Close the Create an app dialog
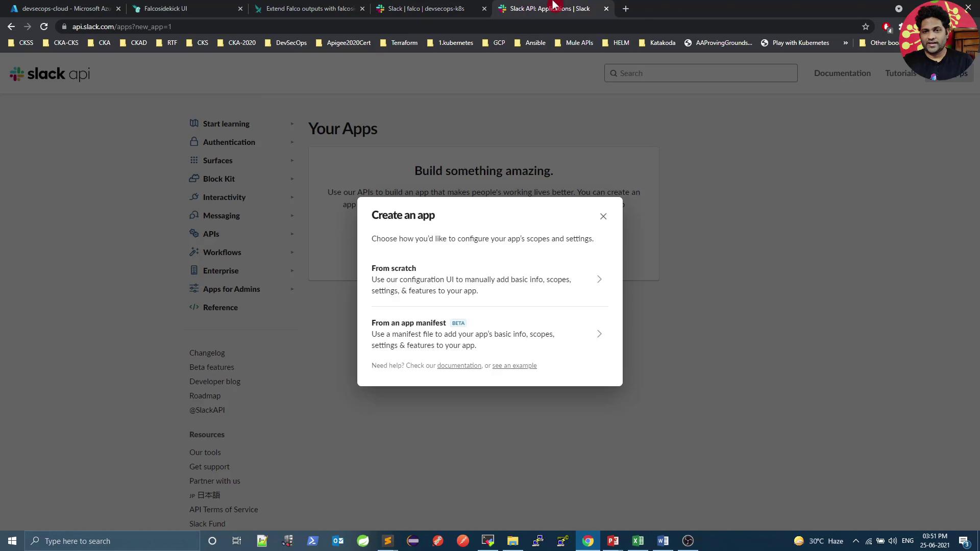The width and height of the screenshot is (980, 551). point(603,216)
